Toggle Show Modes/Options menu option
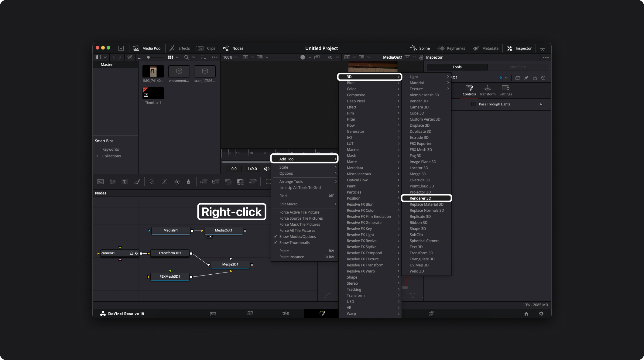The width and height of the screenshot is (644, 360). 297,236
